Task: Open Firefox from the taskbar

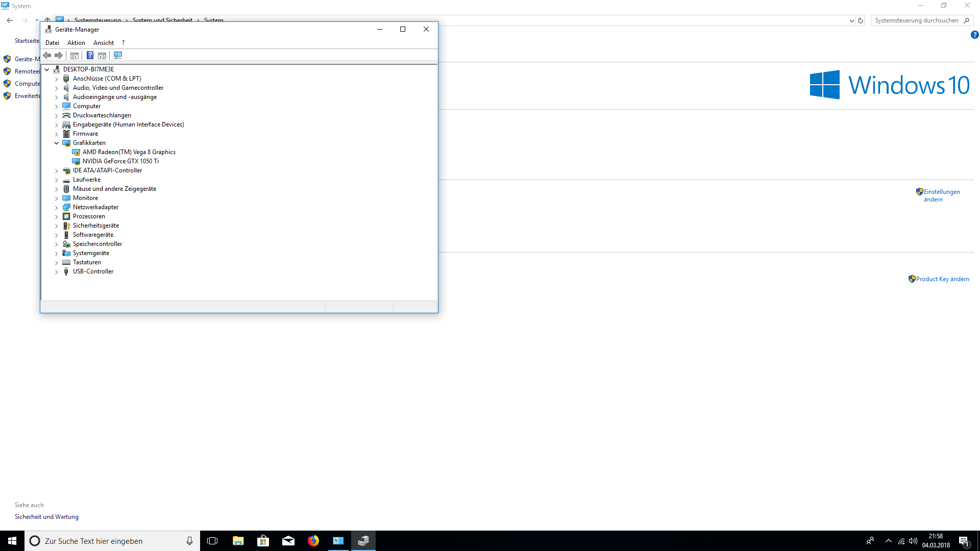Action: click(313, 541)
